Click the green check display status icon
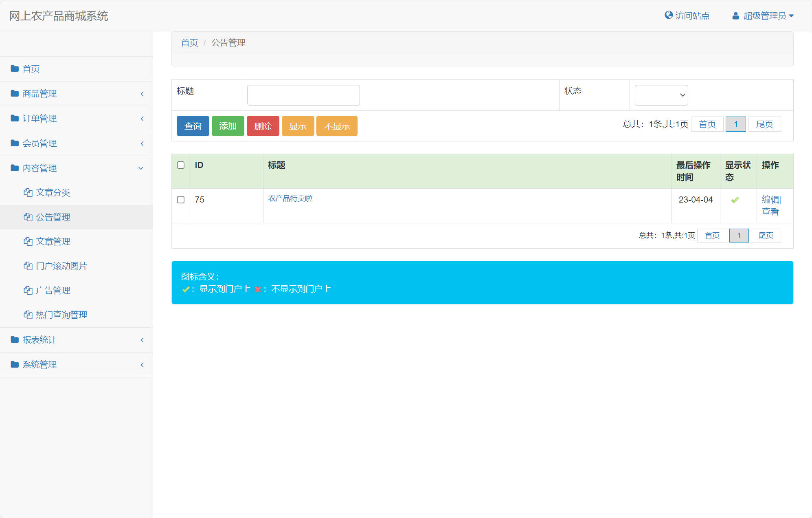The width and height of the screenshot is (812, 518). coord(734,200)
